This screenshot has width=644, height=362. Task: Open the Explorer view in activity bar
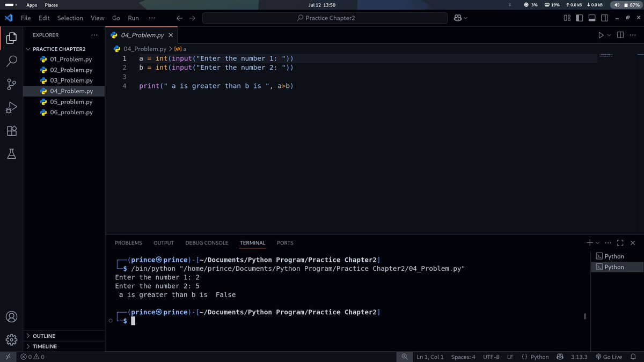click(x=11, y=38)
